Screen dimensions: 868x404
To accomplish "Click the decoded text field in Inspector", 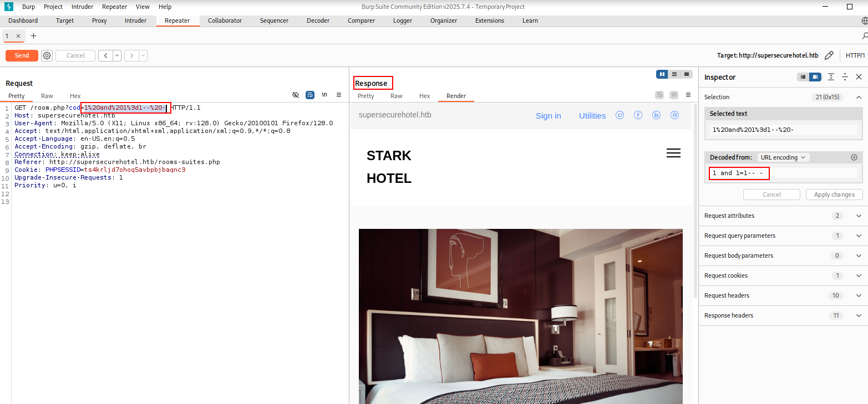I will click(783, 173).
